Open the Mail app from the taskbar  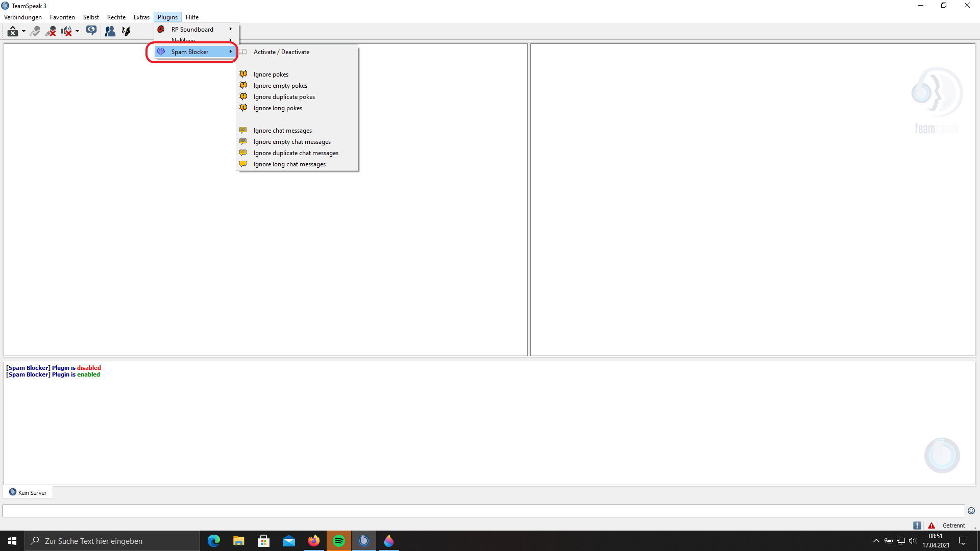coord(288,541)
